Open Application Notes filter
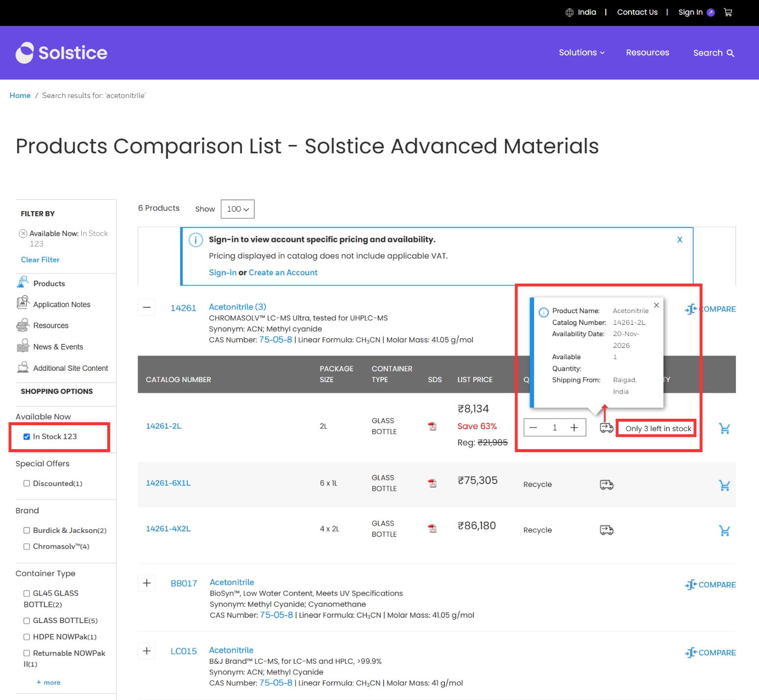 [62, 304]
